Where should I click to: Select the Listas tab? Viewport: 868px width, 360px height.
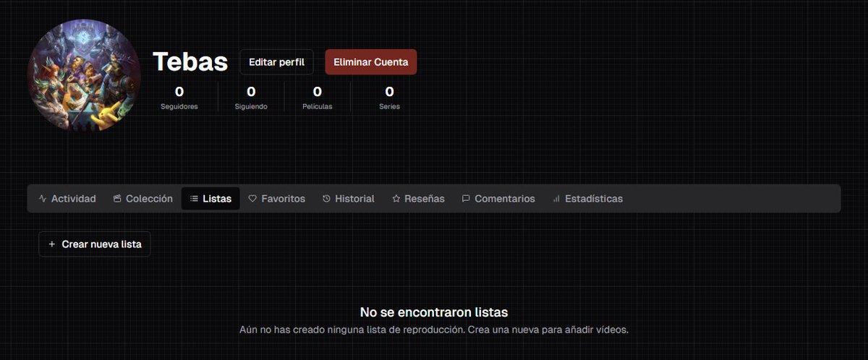coord(210,199)
